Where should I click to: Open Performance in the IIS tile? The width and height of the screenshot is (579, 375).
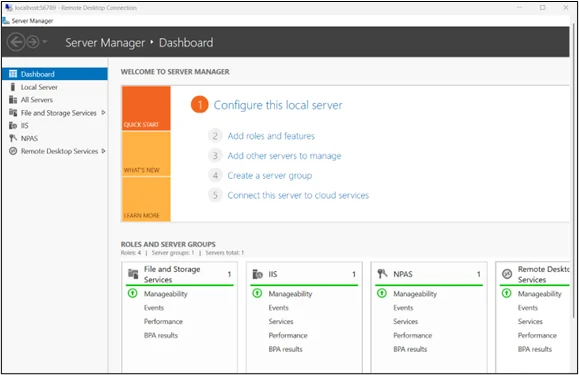(288, 335)
